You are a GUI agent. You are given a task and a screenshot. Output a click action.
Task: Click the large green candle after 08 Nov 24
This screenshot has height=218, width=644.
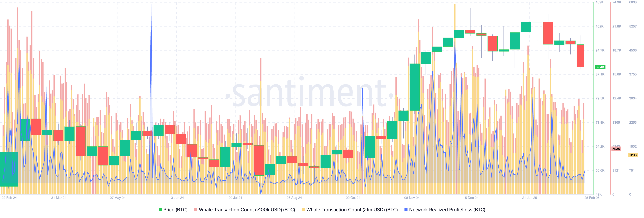click(x=415, y=87)
